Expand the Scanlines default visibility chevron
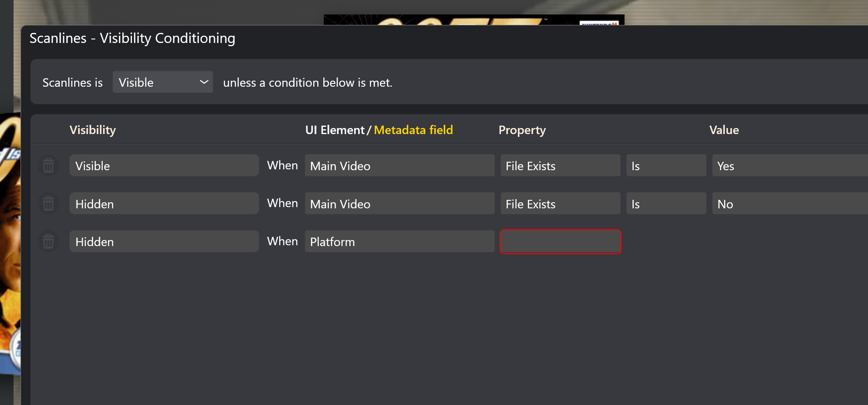This screenshot has width=868, height=405. pos(204,82)
